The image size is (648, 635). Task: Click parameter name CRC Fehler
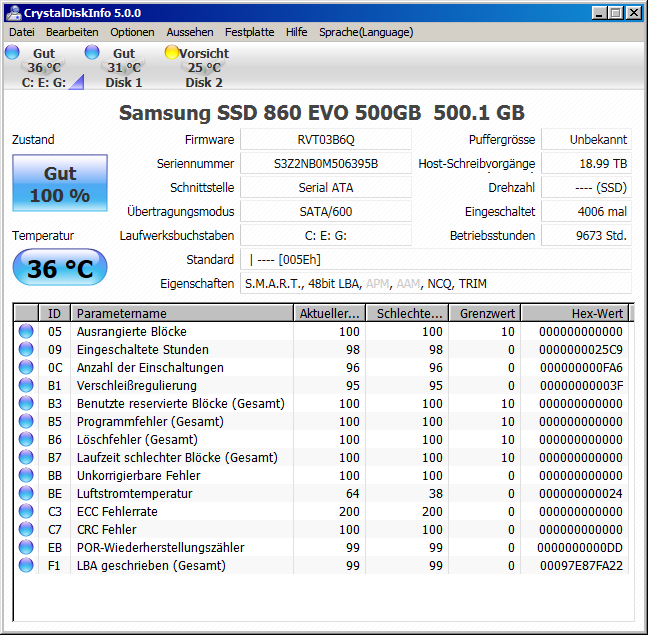point(106,529)
